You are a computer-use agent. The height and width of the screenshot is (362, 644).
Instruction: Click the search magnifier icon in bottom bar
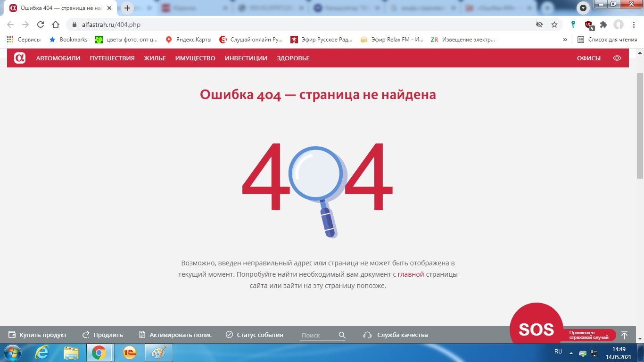pyautogui.click(x=342, y=335)
